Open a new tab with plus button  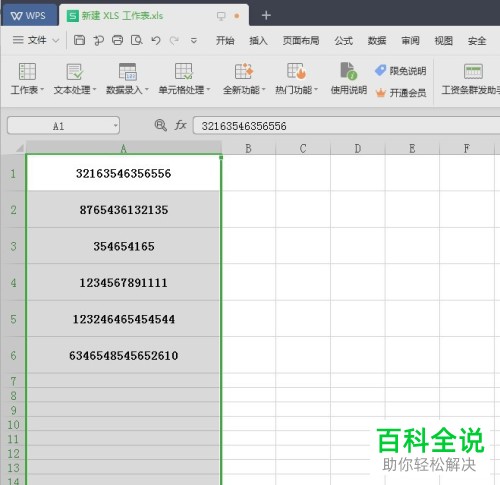point(266,15)
